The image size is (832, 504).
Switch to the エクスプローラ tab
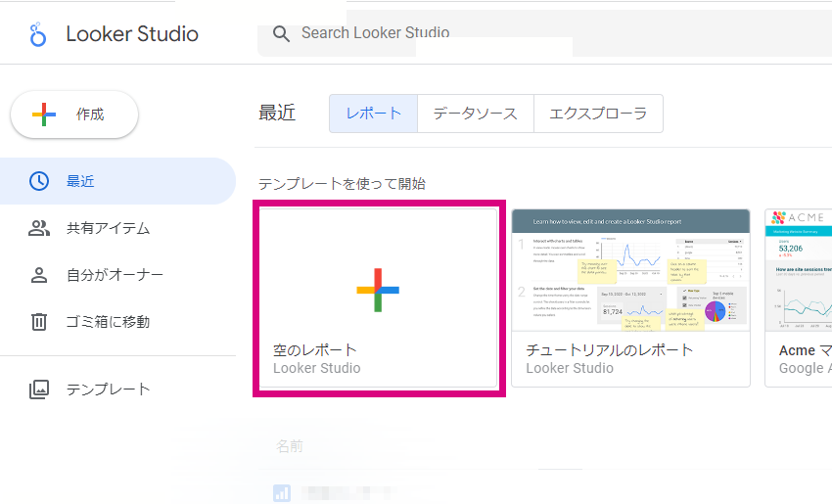598,114
